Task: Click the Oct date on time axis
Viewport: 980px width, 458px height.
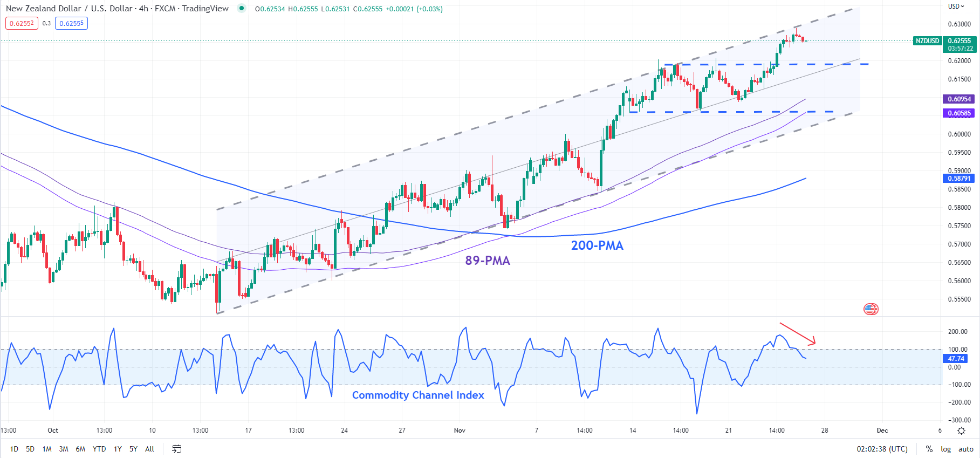Action: click(53, 430)
